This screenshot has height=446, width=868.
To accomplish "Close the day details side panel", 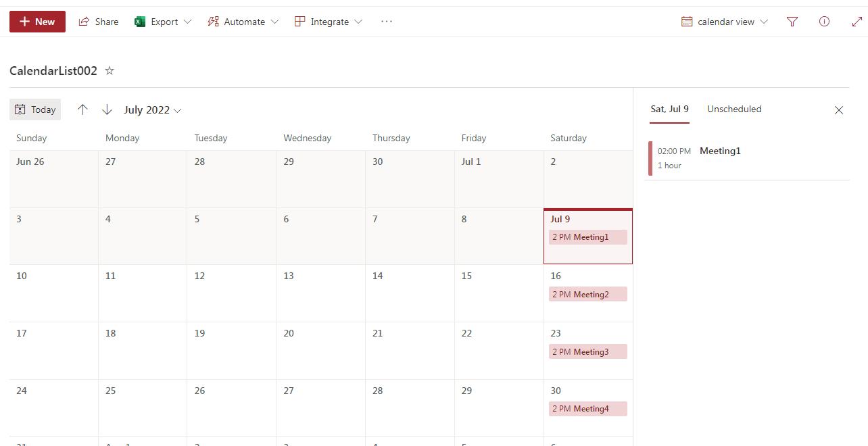I will (839, 110).
